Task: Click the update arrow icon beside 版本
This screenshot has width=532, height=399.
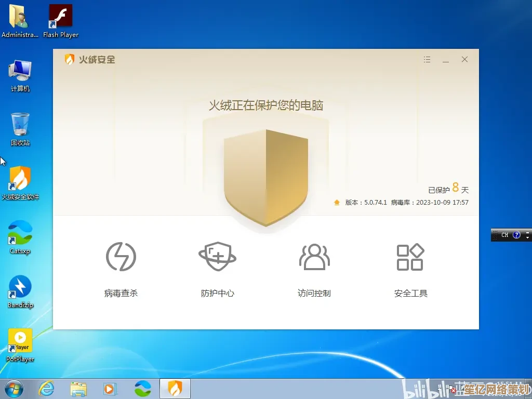Action: [x=337, y=203]
